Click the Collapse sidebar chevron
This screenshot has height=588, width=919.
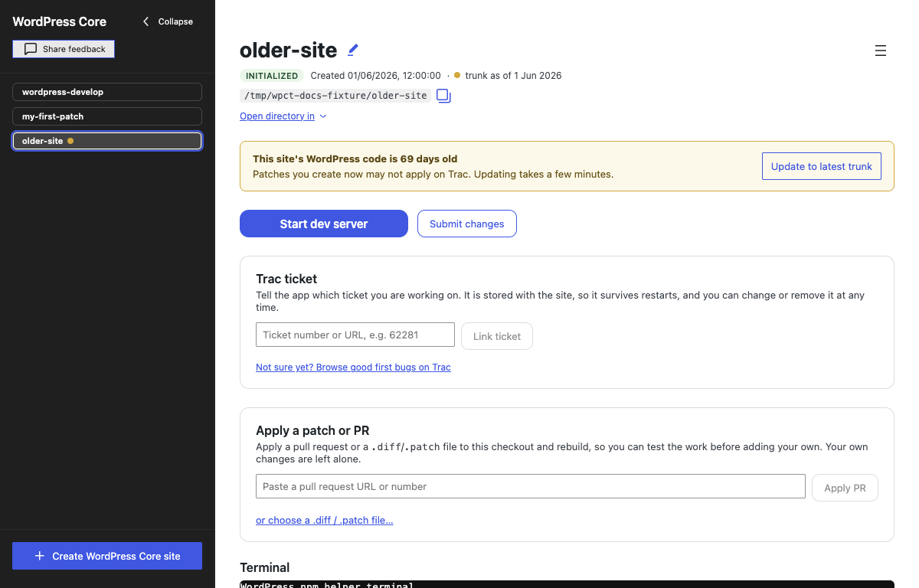coord(168,21)
